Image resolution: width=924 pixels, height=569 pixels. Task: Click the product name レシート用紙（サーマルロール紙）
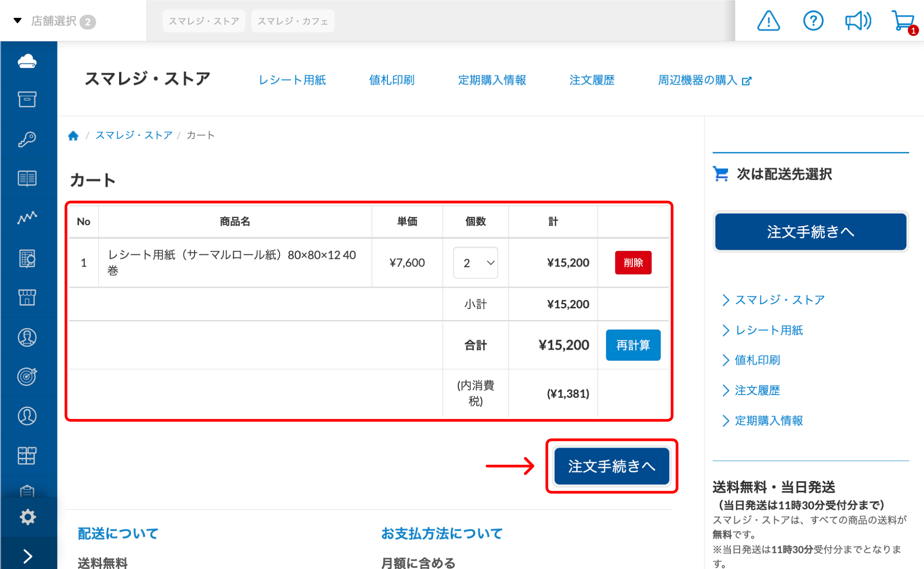[x=232, y=262]
